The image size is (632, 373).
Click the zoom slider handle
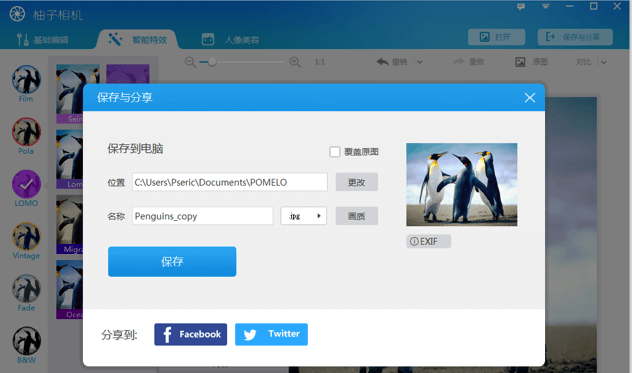pyautogui.click(x=212, y=62)
